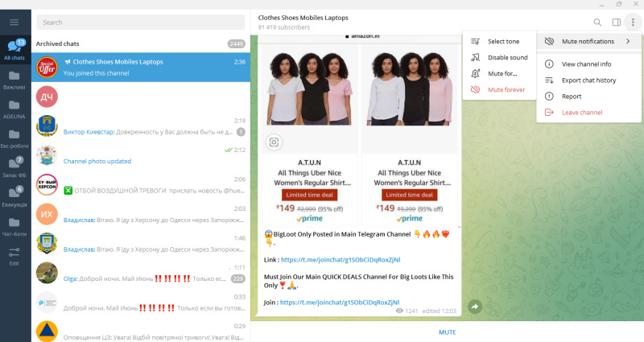The image size is (644, 342).
Task: Click Mute notifications crossed bell icon
Action: pyautogui.click(x=549, y=42)
